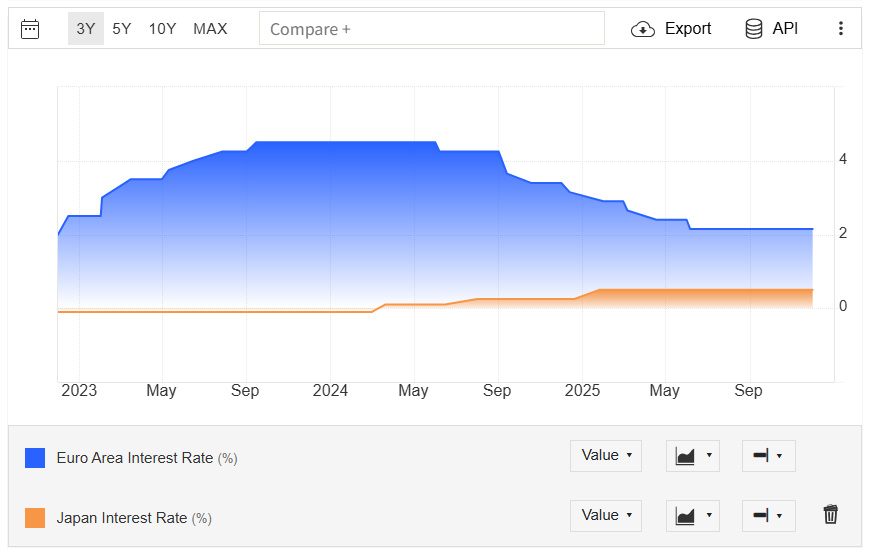Viewport: 870px width, 554px height.
Task: Click Euro Area chart type area icon
Action: pyautogui.click(x=687, y=456)
